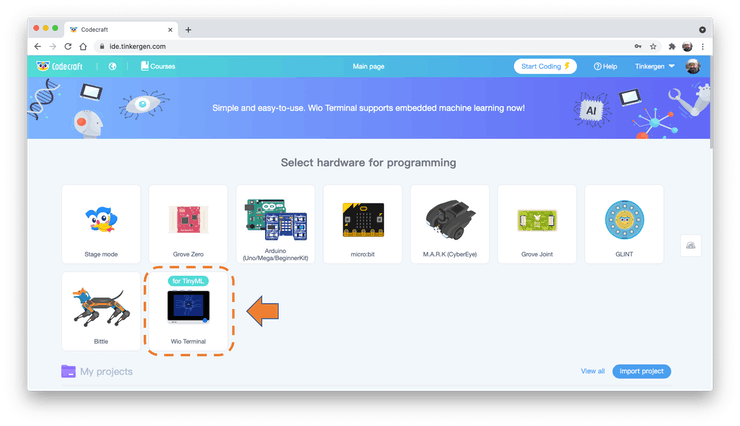This screenshot has height=426, width=740.
Task: Go forward in browser history
Action: coord(53,46)
